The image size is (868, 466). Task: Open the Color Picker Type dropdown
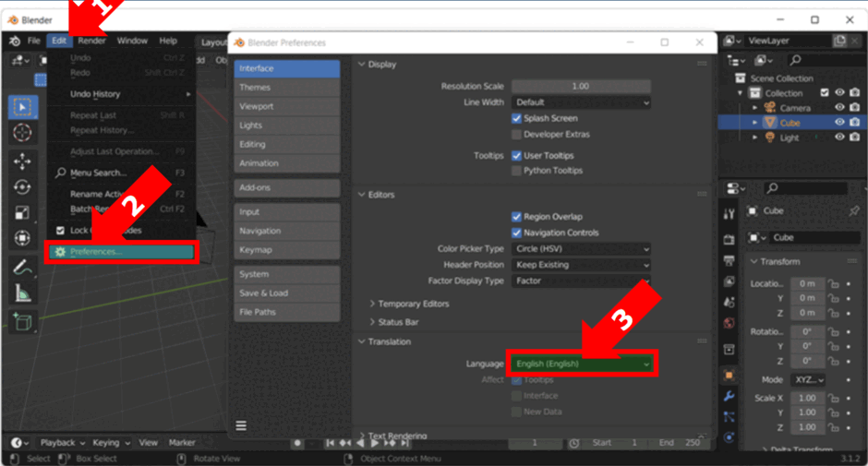tap(581, 249)
